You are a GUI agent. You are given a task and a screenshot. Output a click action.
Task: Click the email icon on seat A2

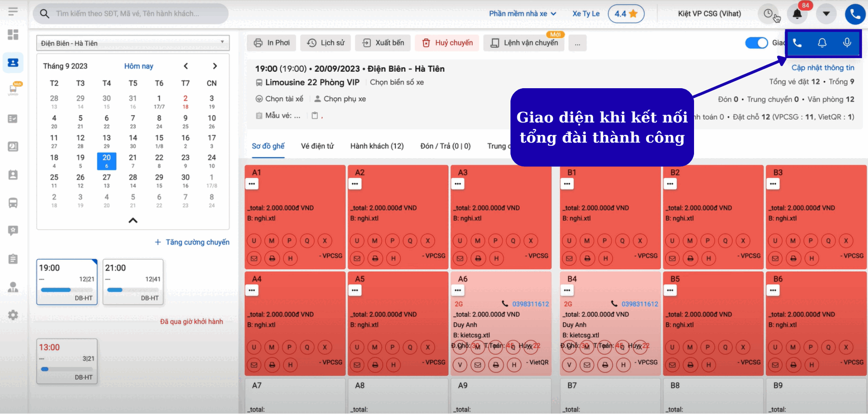357,259
